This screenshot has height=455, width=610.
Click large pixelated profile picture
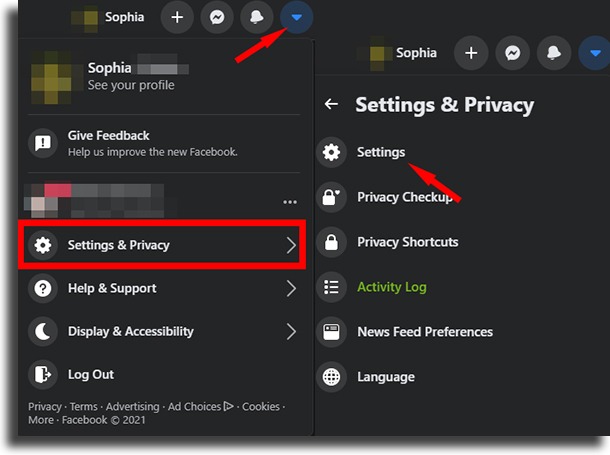(x=51, y=78)
